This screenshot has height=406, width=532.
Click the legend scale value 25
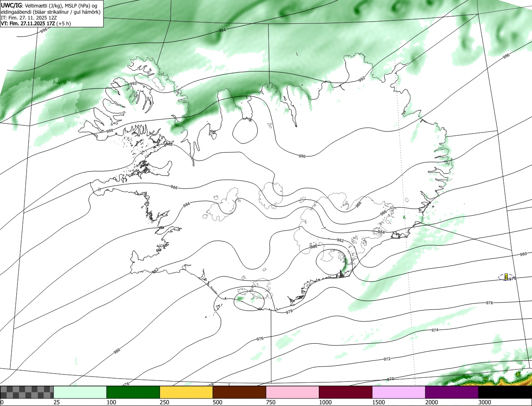point(56,402)
